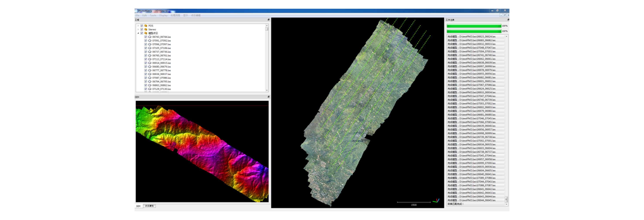The width and height of the screenshot is (644, 220).
Task: Click the log list scrollbar up arrow
Action: pos(507,36)
